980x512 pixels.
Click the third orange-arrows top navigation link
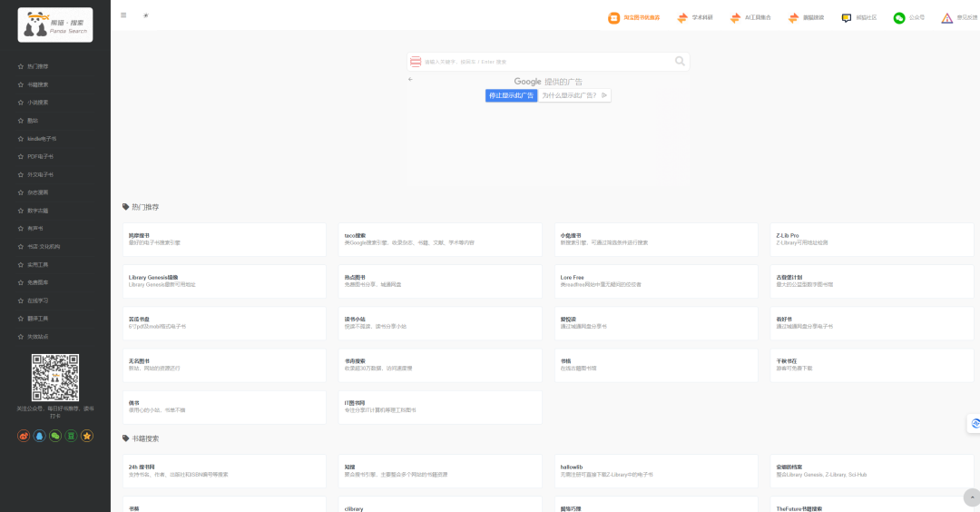(806, 17)
